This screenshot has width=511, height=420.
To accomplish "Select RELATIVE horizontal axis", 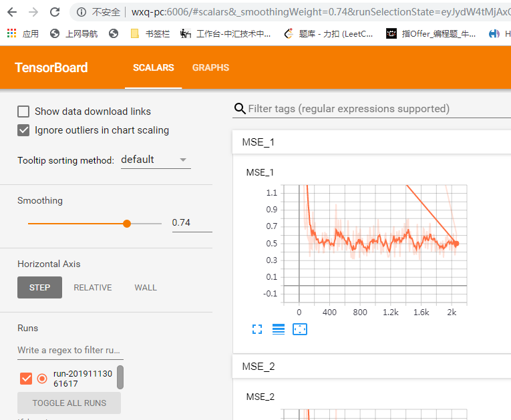I will click(x=93, y=287).
